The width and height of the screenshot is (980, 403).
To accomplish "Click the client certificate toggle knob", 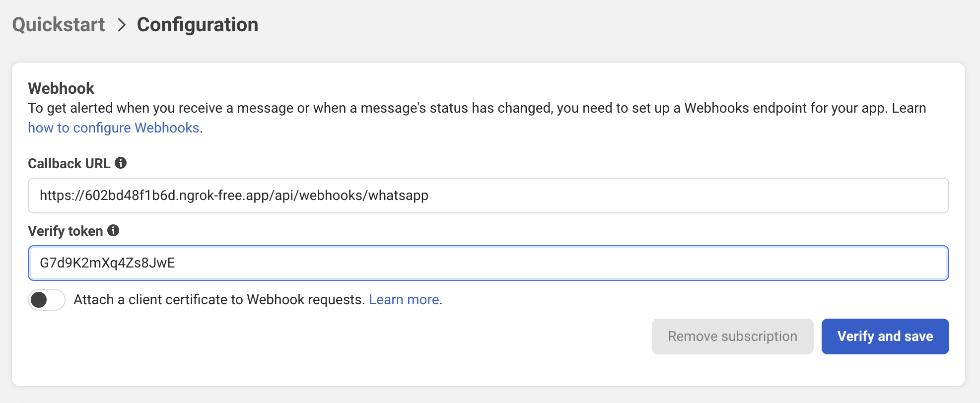I will (x=39, y=299).
